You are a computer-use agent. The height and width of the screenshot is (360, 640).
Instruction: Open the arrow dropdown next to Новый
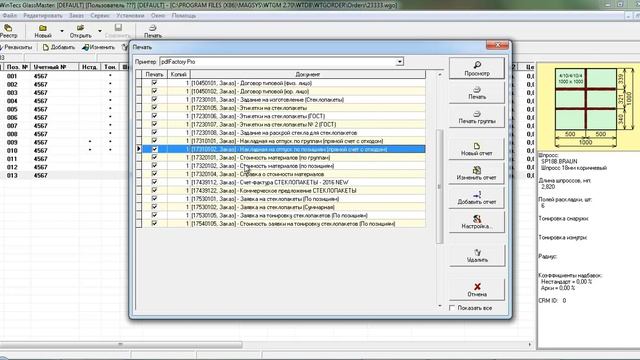62,31
